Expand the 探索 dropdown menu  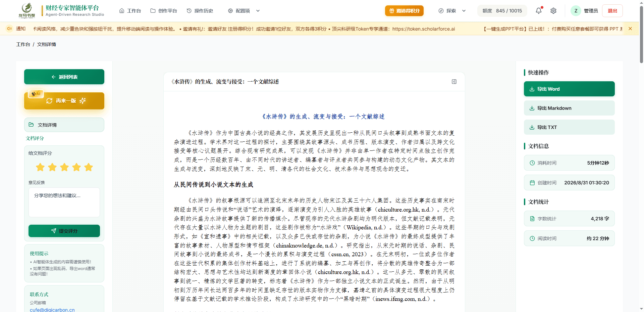[452, 11]
